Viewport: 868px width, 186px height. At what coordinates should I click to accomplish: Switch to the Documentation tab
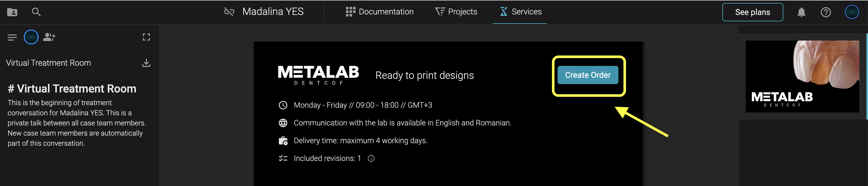pos(379,12)
